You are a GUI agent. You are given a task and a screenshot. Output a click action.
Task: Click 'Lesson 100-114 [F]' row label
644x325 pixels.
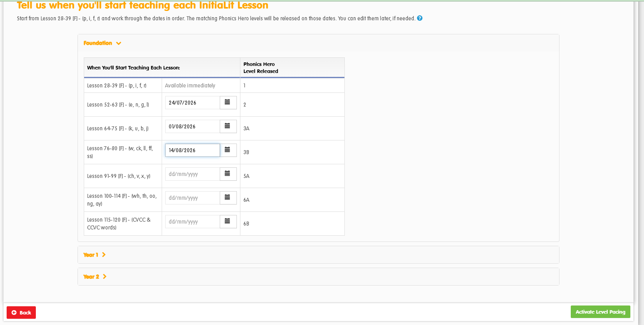coord(122,200)
